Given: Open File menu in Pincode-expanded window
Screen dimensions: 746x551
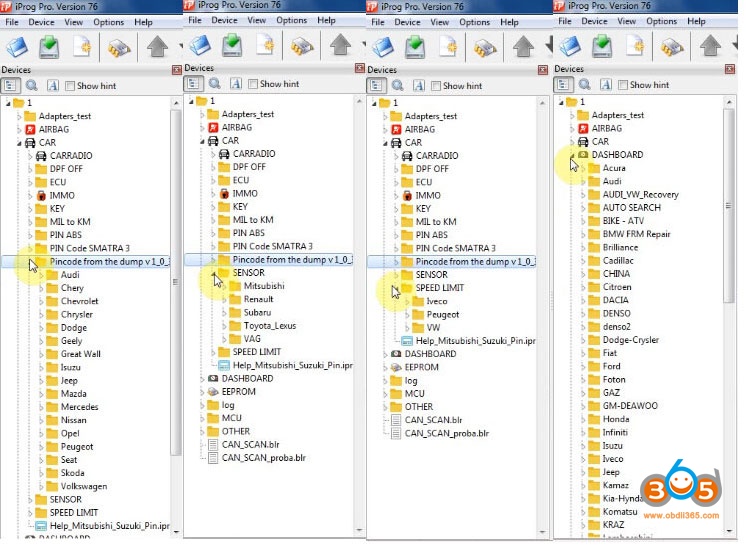Looking at the screenshot, I should click(x=12, y=22).
